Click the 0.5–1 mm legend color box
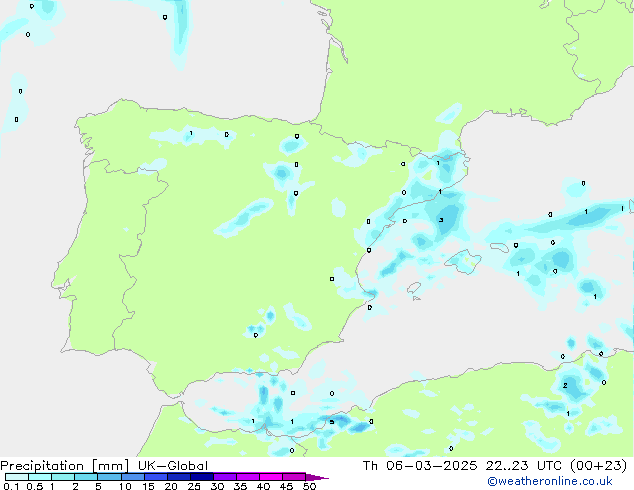 tap(40, 477)
